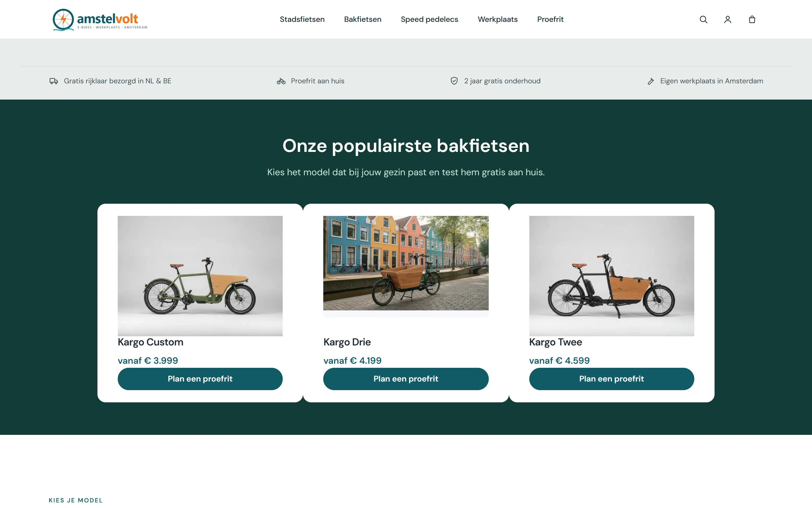Viewport: 812px width, 508px height.
Task: Open the Kargo Drie canal photo
Action: (406, 263)
